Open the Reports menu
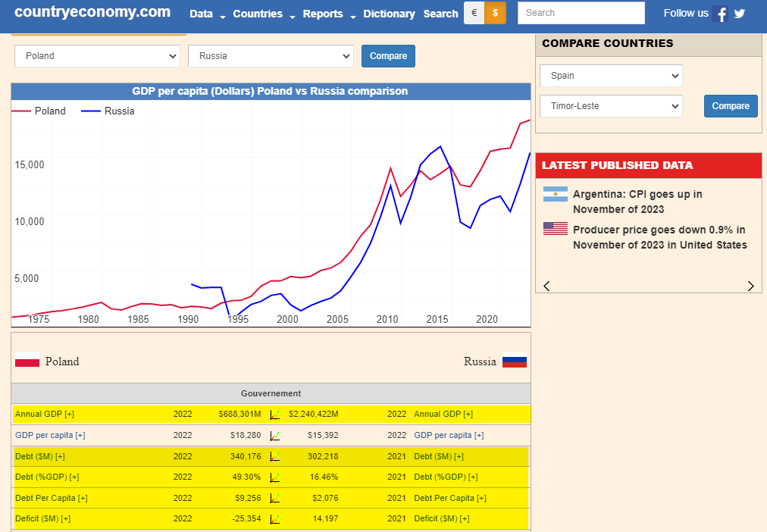767x532 pixels. tap(329, 14)
